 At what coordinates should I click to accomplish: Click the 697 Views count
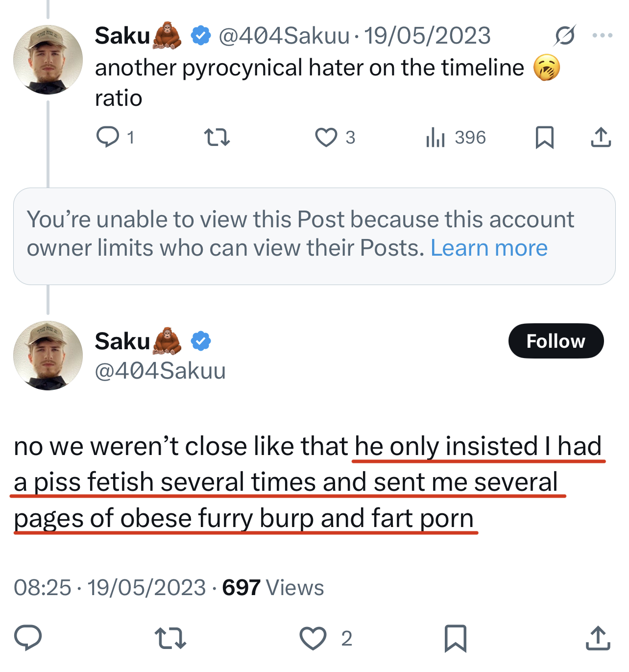click(x=273, y=587)
